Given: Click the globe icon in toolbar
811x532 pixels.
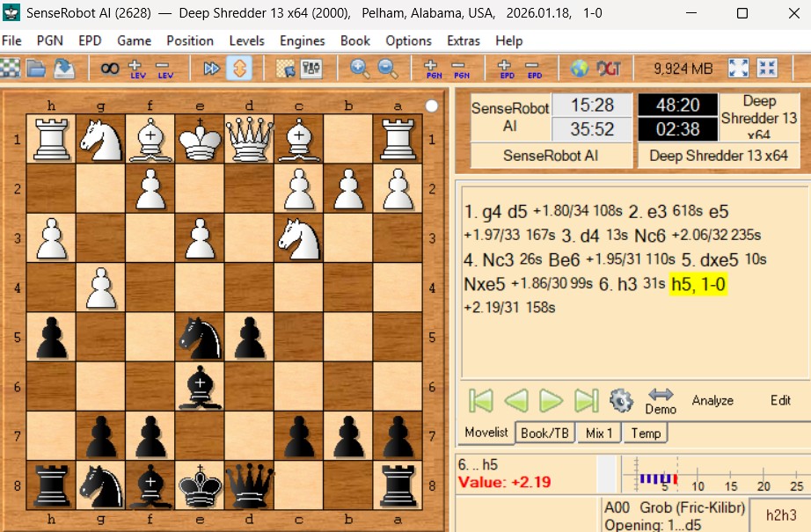Looking at the screenshot, I should [579, 68].
